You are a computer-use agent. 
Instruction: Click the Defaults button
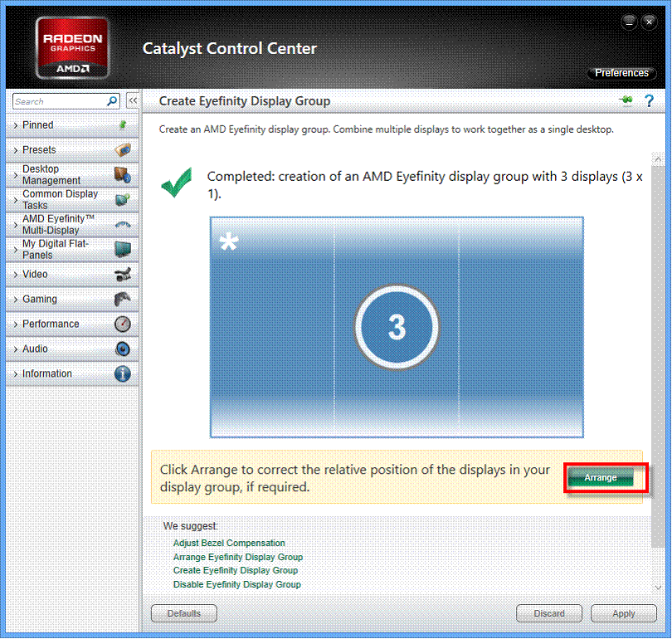pyautogui.click(x=184, y=613)
